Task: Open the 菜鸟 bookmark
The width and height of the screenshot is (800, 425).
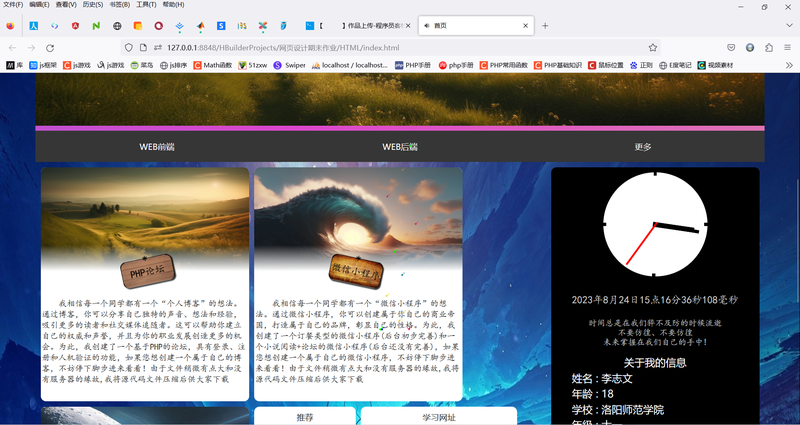Action: coord(142,65)
